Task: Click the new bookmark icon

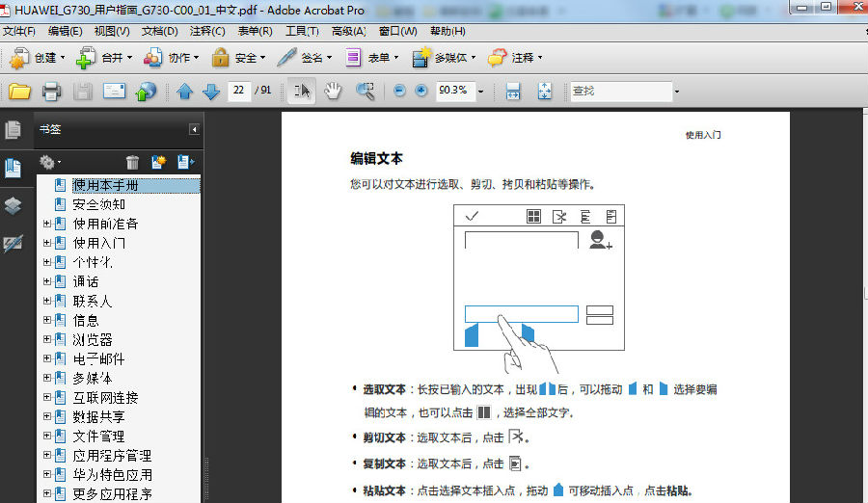Action: (x=159, y=162)
